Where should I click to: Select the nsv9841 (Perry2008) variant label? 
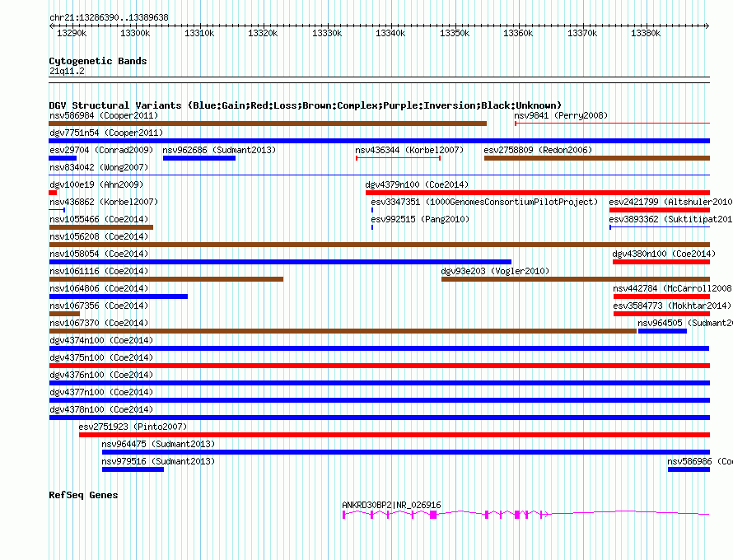tap(561, 115)
